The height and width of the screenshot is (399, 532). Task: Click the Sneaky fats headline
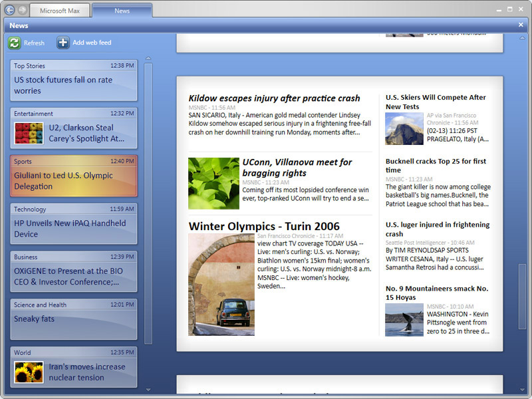[x=34, y=319]
